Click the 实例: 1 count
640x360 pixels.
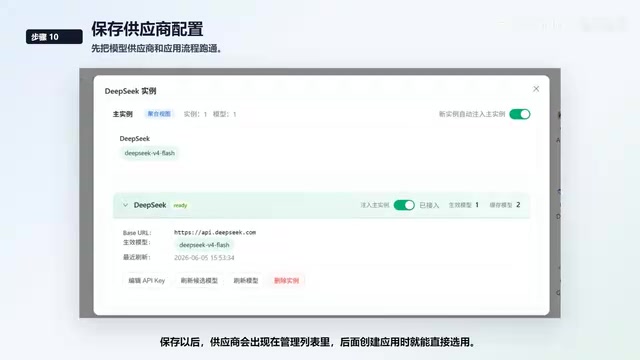pos(195,114)
